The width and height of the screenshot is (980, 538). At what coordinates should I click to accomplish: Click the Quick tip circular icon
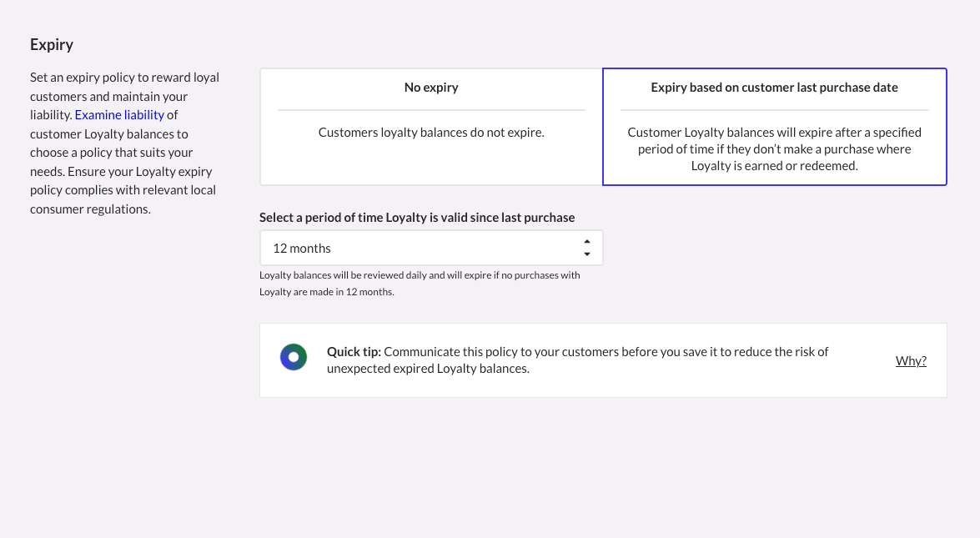[x=293, y=357]
